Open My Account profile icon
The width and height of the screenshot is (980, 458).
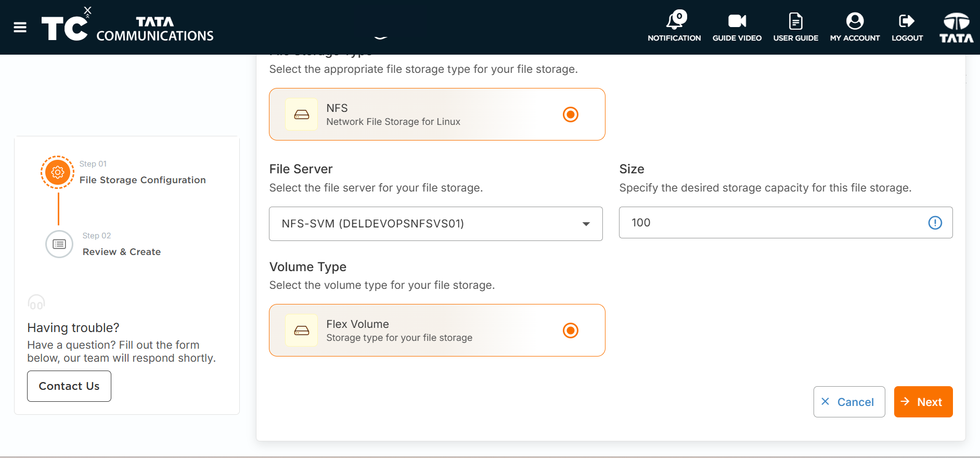(855, 21)
